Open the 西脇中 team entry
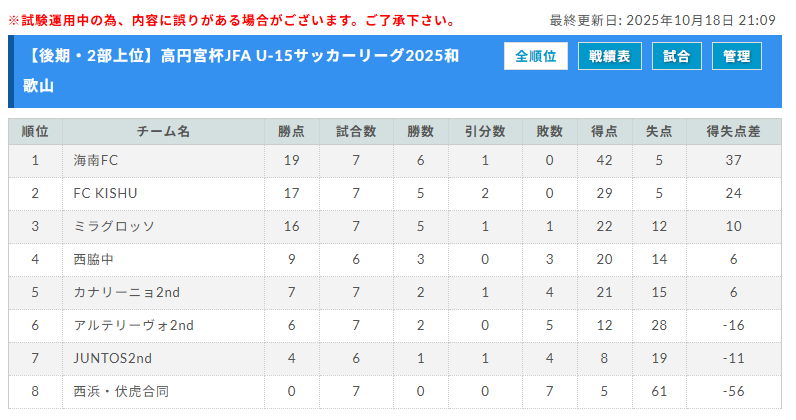 coord(95,259)
